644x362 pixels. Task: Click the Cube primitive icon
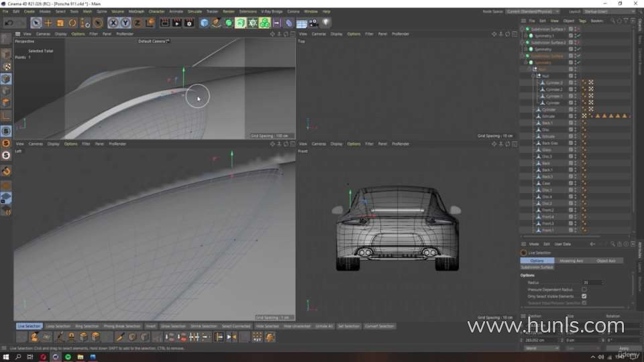point(204,23)
